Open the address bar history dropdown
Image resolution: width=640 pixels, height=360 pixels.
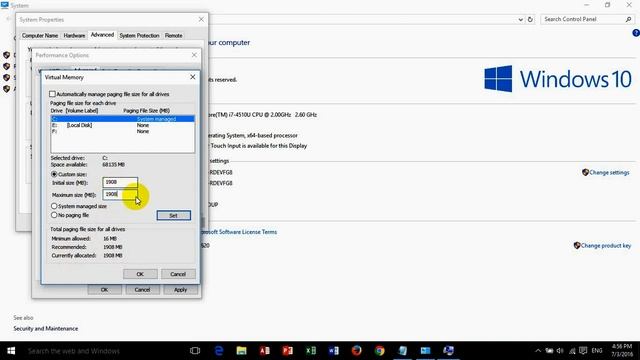pos(520,19)
